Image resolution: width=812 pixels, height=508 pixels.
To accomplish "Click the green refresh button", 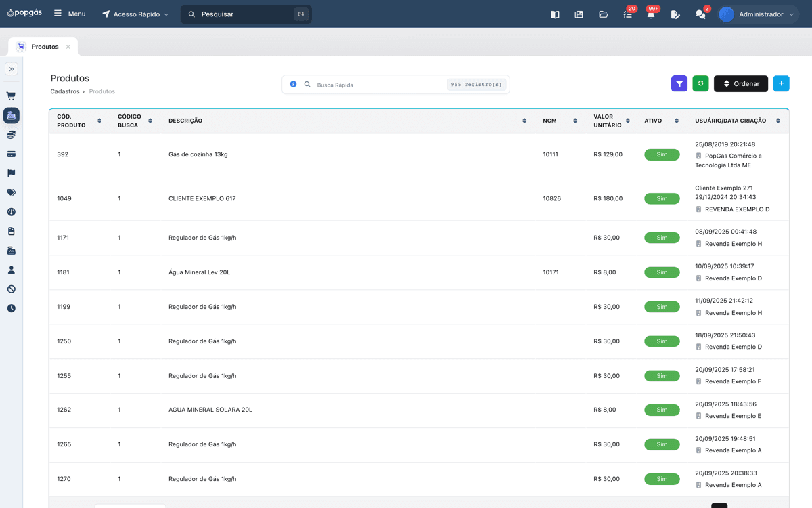I will coord(701,83).
